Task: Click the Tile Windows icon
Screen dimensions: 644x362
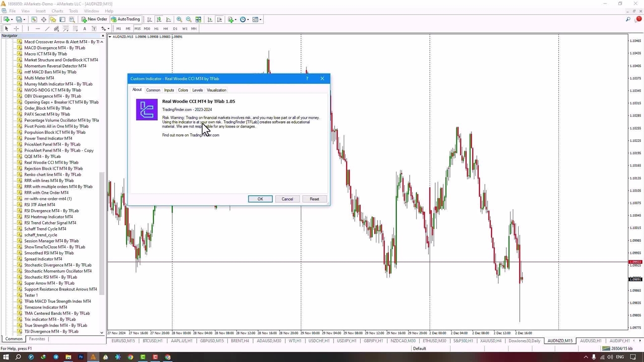Action: tap(198, 20)
